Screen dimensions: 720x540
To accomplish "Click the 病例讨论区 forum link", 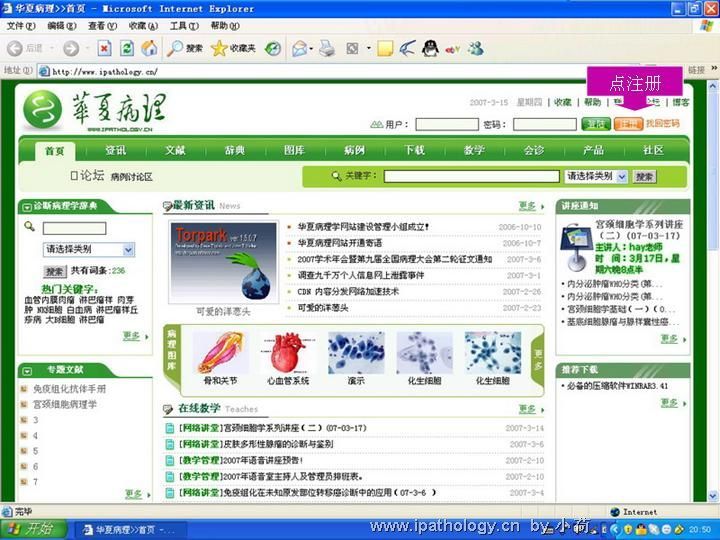I will tap(132, 177).
